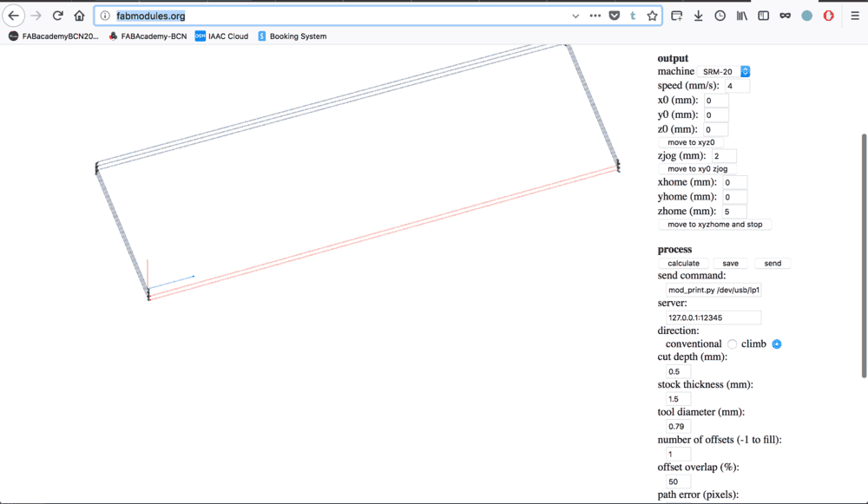Open the page actions ellipsis menu
Viewport: 868px width, 504px height.
(x=593, y=16)
